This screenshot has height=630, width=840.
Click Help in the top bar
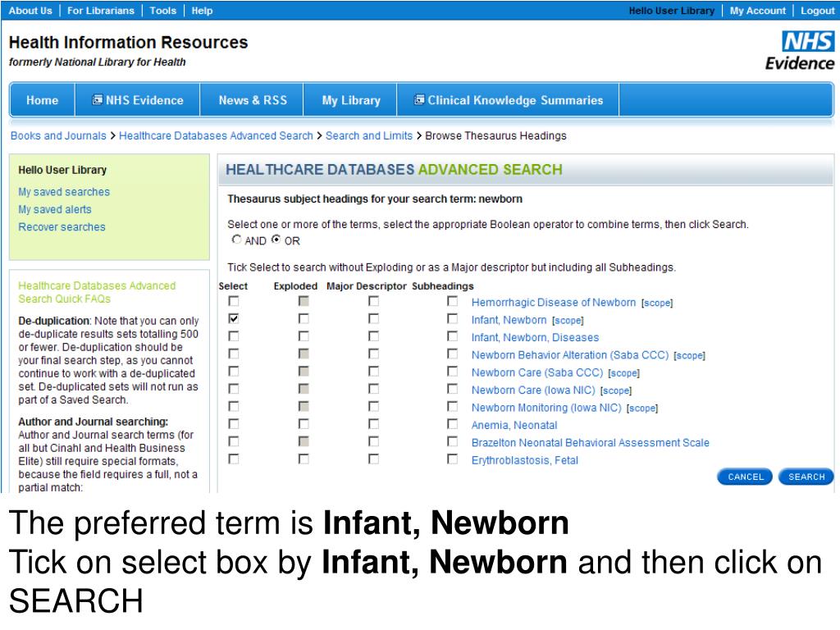[x=202, y=10]
